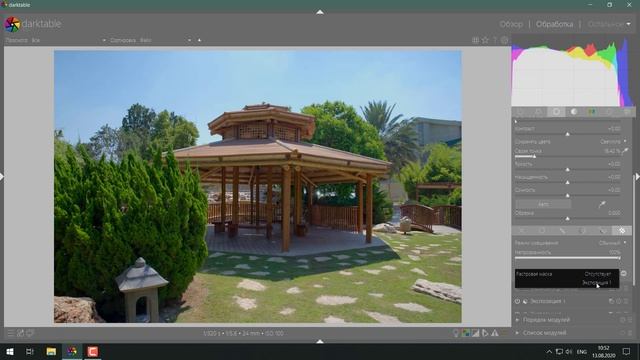
Task: Toggle the sort direction arrow in the top bar
Action: [199, 40]
